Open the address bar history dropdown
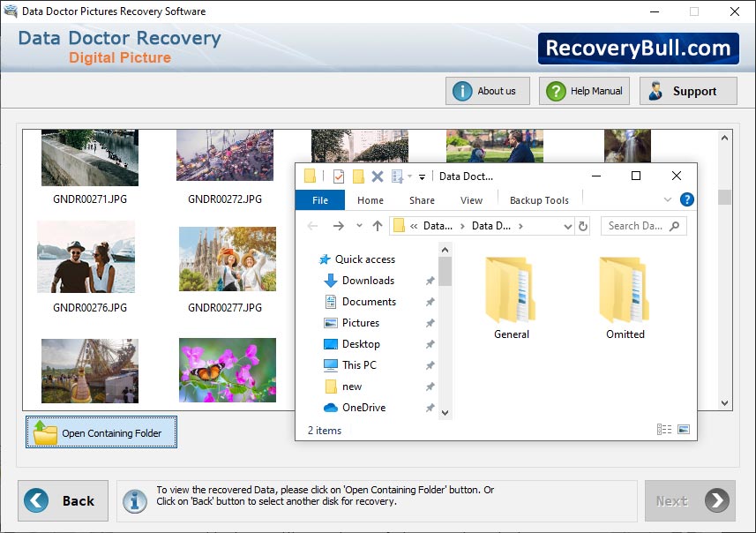The height and width of the screenshot is (533, 756). [x=568, y=226]
